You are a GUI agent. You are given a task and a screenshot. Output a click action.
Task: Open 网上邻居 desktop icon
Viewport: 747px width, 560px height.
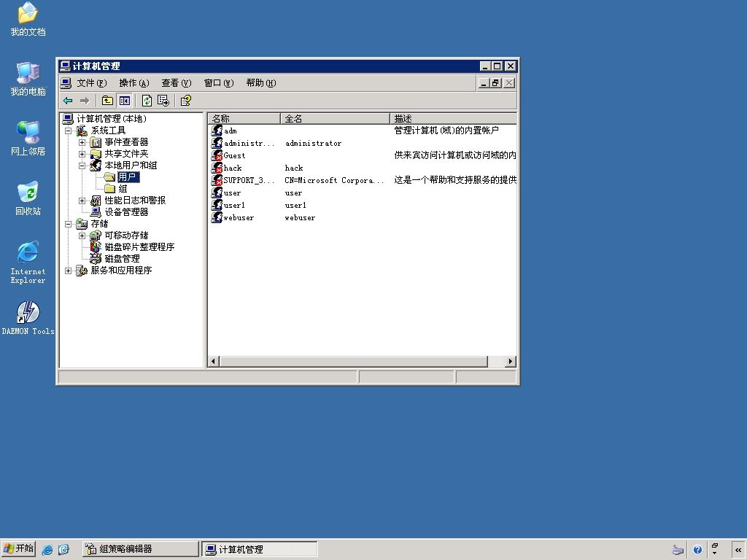pos(28,139)
